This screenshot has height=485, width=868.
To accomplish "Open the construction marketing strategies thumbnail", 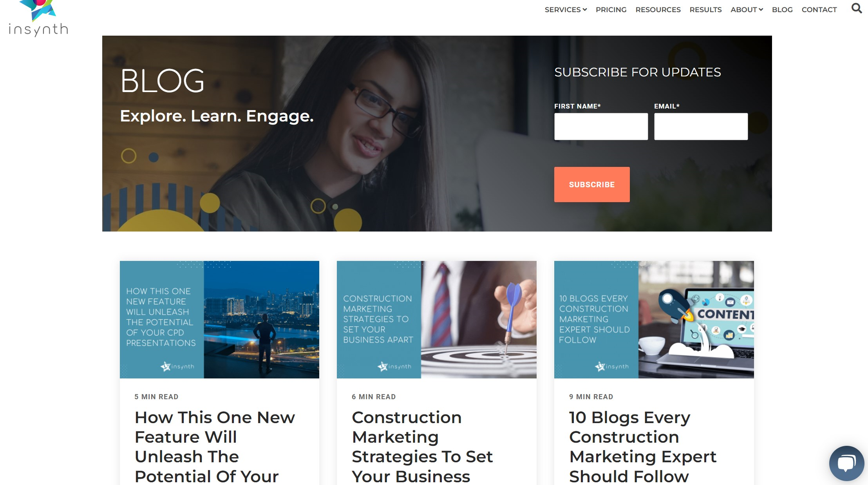I will click(437, 320).
